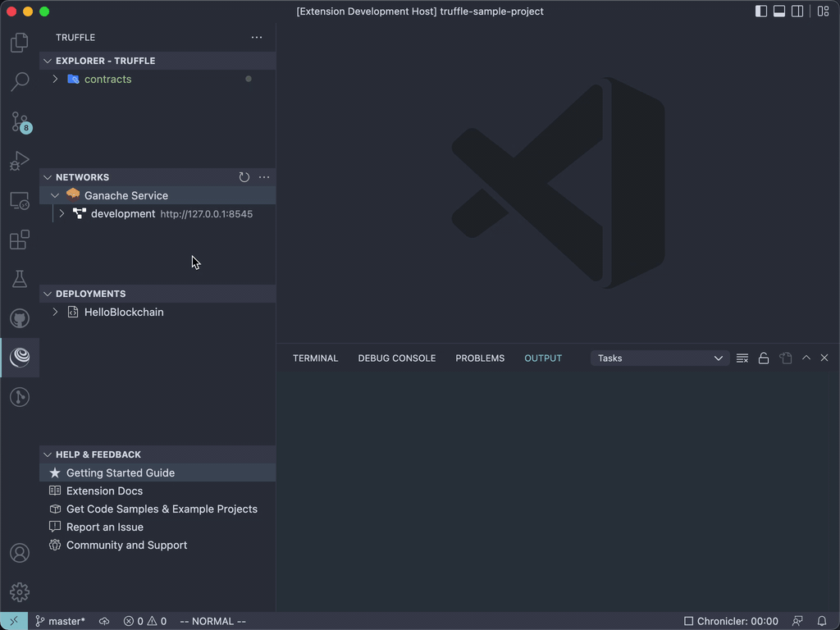Collapse the Ganache Service node

click(x=55, y=195)
